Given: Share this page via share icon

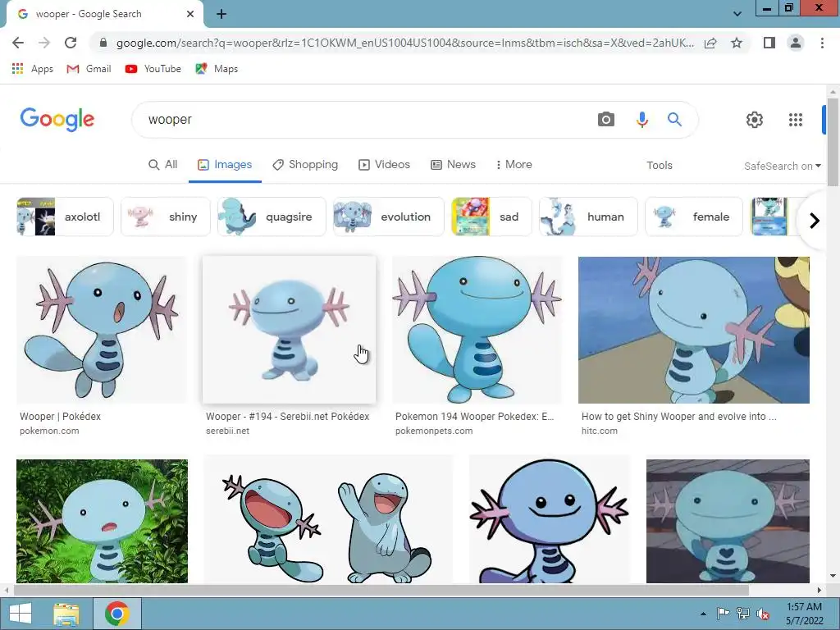Looking at the screenshot, I should [x=710, y=43].
